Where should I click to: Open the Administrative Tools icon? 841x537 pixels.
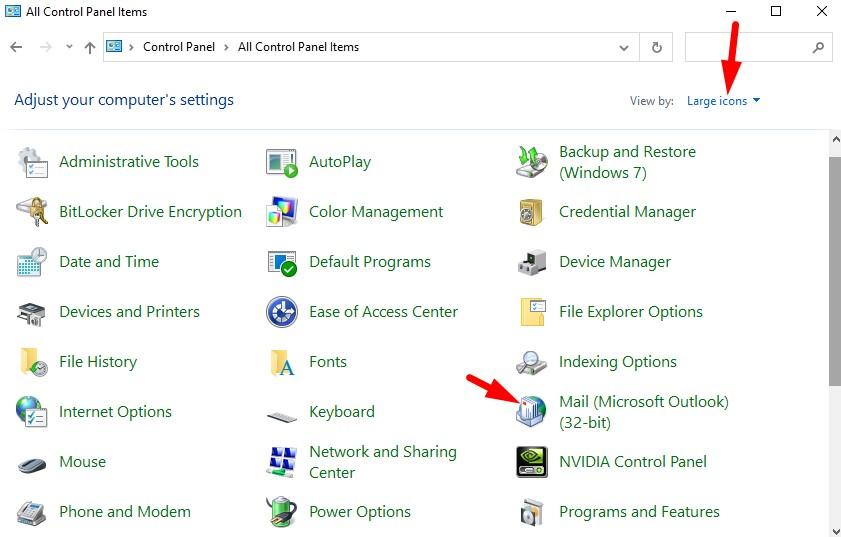coord(32,162)
